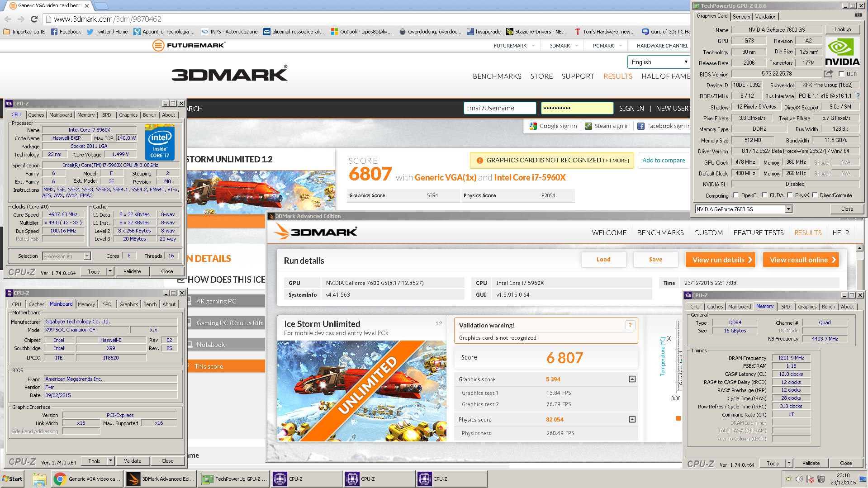Toggle the UEFI checkbox in GPU-Z
The width and height of the screenshot is (868, 488).
(x=841, y=74)
